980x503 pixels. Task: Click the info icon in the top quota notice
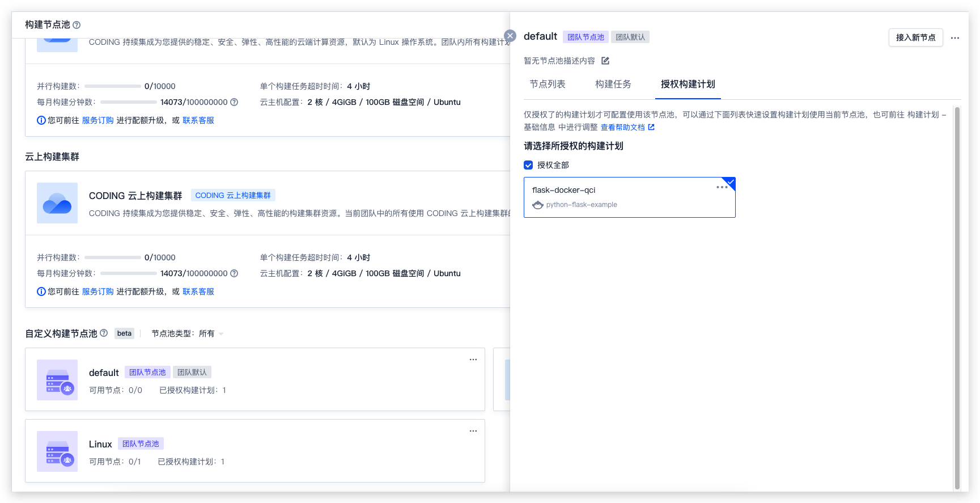pyautogui.click(x=41, y=120)
